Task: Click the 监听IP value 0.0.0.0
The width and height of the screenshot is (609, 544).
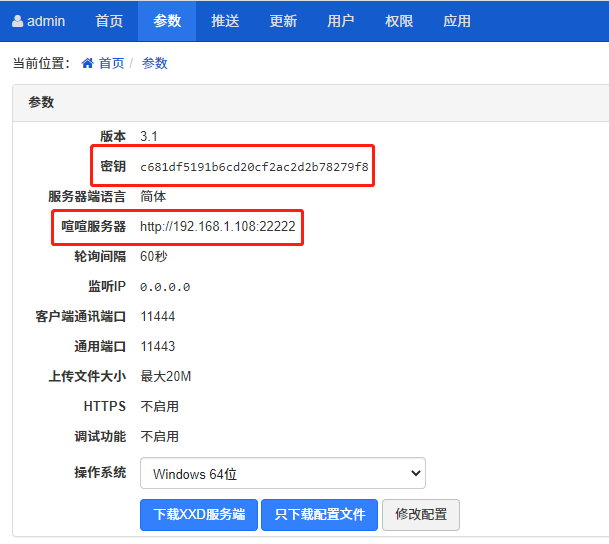Action: pyautogui.click(x=165, y=287)
